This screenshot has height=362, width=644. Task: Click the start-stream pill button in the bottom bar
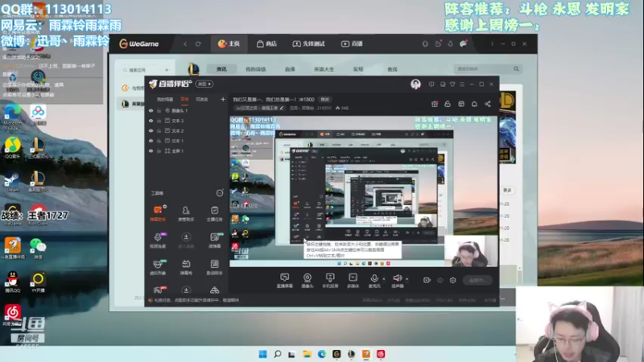coord(477,280)
